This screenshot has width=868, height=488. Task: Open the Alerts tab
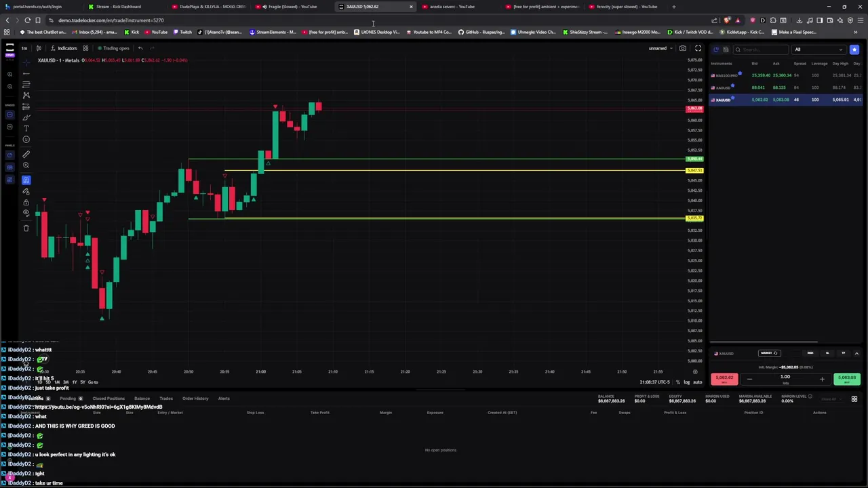(x=224, y=399)
